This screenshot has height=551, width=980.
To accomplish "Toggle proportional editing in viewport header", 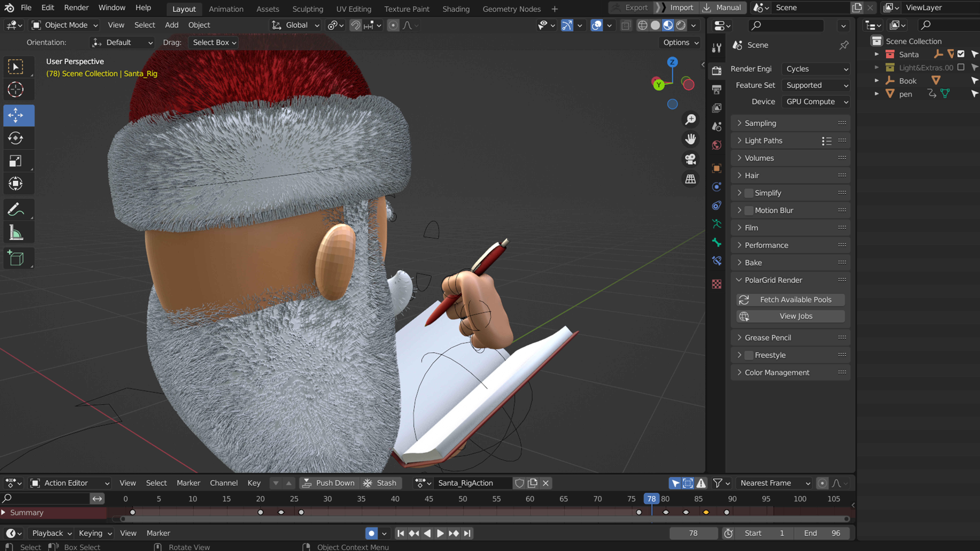I will (x=393, y=26).
